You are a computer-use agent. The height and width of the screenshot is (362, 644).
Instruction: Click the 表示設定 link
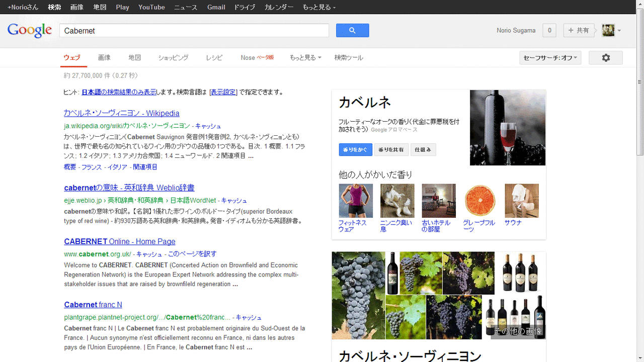223,92
